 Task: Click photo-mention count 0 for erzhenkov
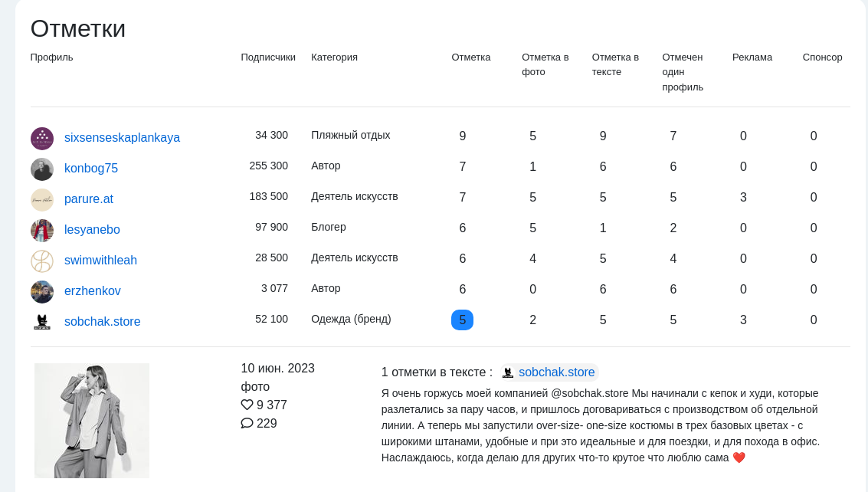[532, 289]
